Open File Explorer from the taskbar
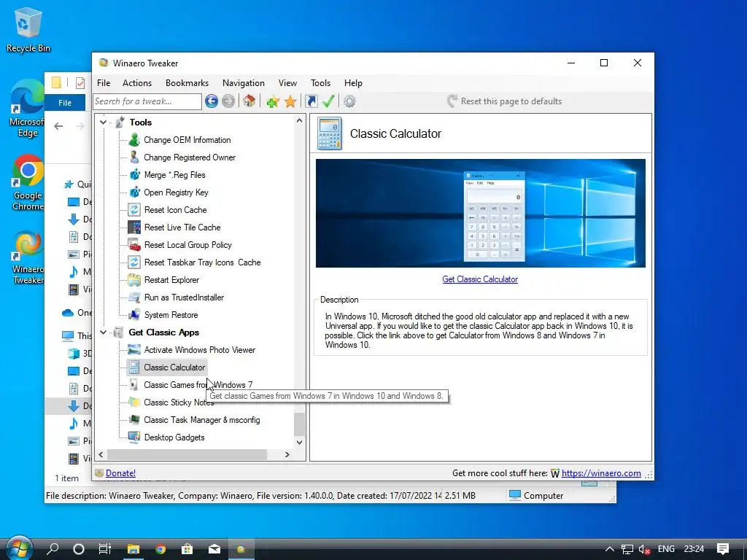 pyautogui.click(x=133, y=549)
